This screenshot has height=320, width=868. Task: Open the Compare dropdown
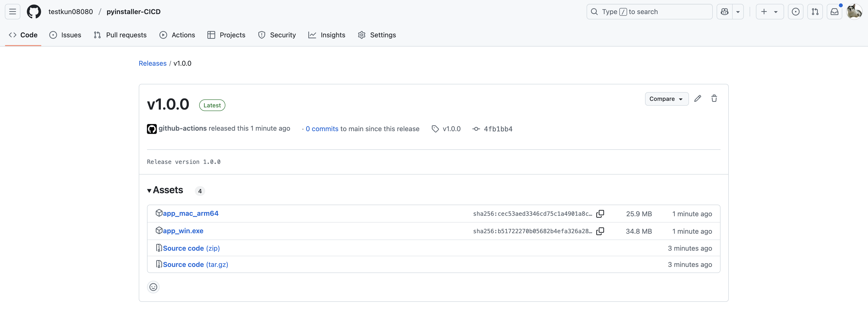tap(666, 99)
